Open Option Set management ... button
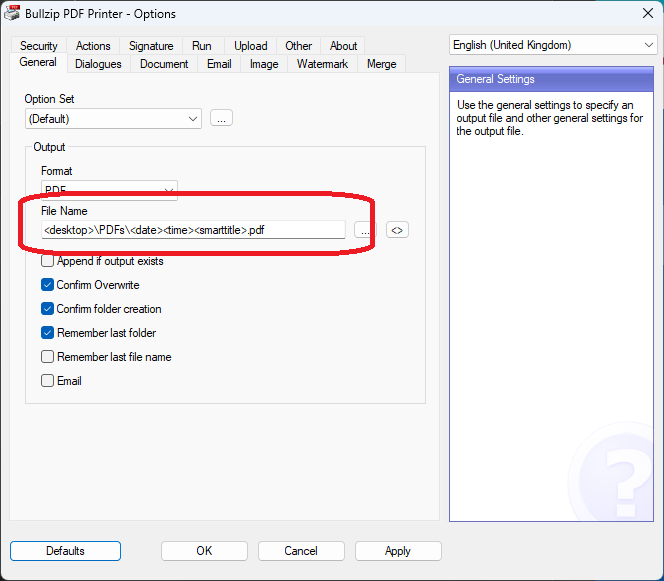 point(221,118)
